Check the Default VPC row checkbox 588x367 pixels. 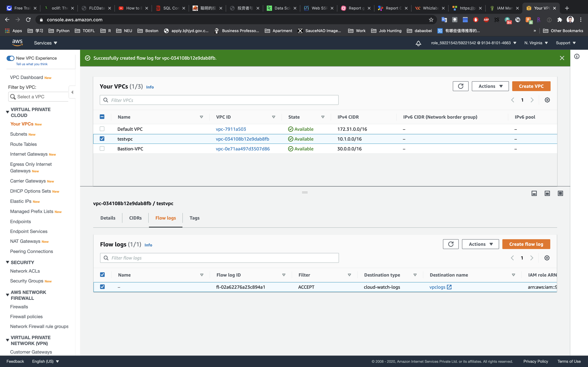(x=102, y=129)
